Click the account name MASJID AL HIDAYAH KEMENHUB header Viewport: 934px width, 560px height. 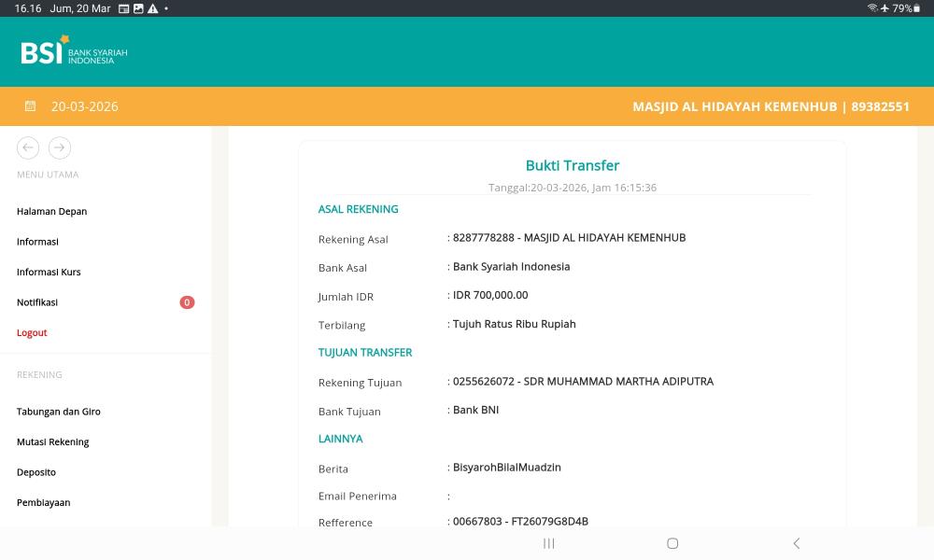[x=771, y=106]
